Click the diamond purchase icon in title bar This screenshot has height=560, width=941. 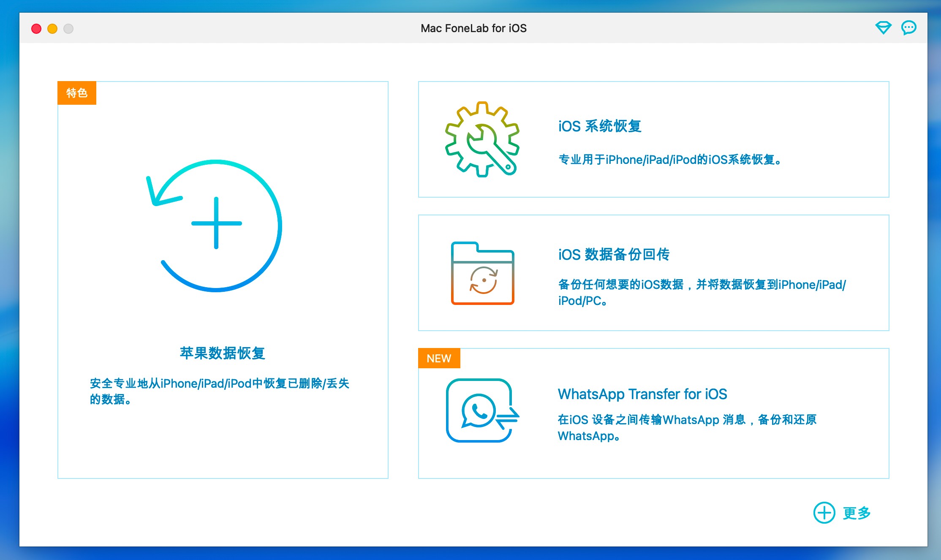[883, 28]
